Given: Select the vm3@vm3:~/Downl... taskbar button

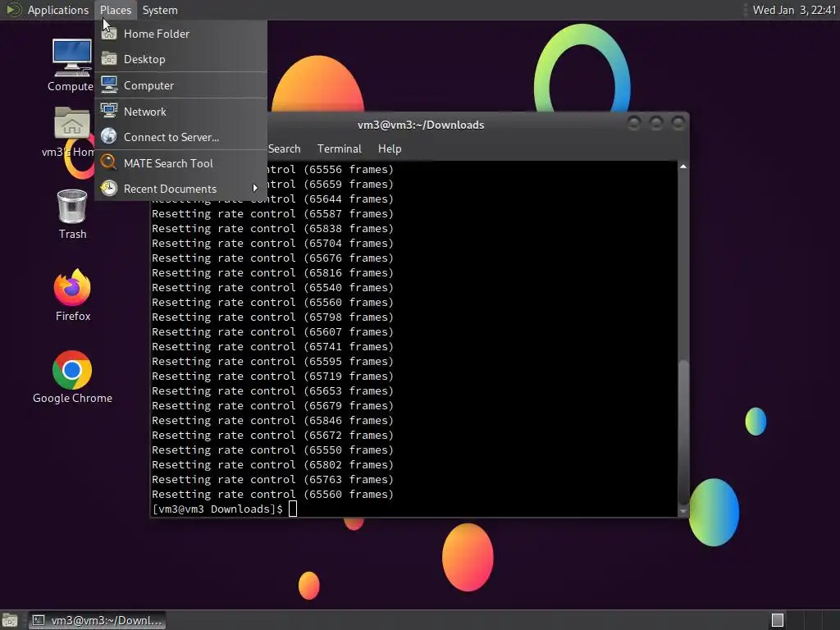Looking at the screenshot, I should coord(97,620).
